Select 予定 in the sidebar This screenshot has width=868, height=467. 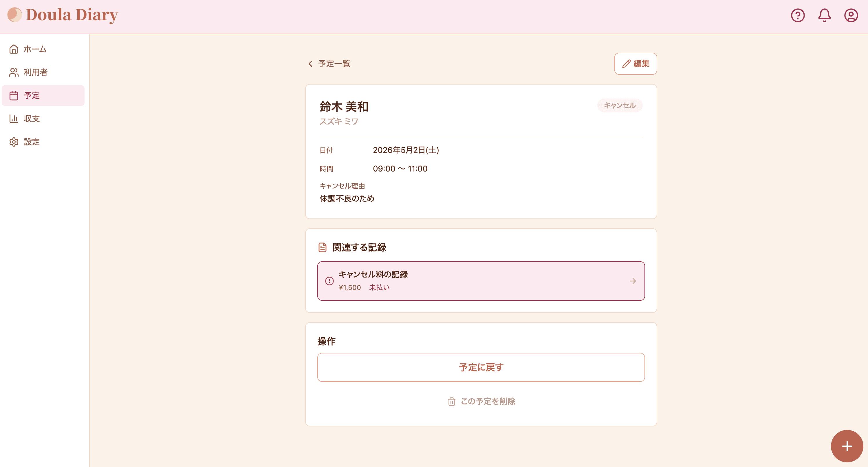click(x=43, y=95)
